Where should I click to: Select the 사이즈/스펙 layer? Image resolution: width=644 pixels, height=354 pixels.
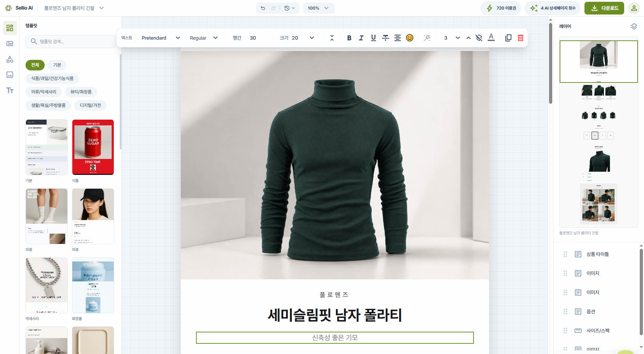[598, 331]
